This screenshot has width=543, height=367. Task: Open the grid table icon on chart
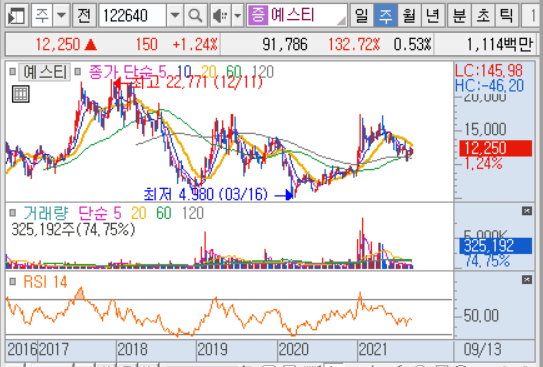click(21, 94)
